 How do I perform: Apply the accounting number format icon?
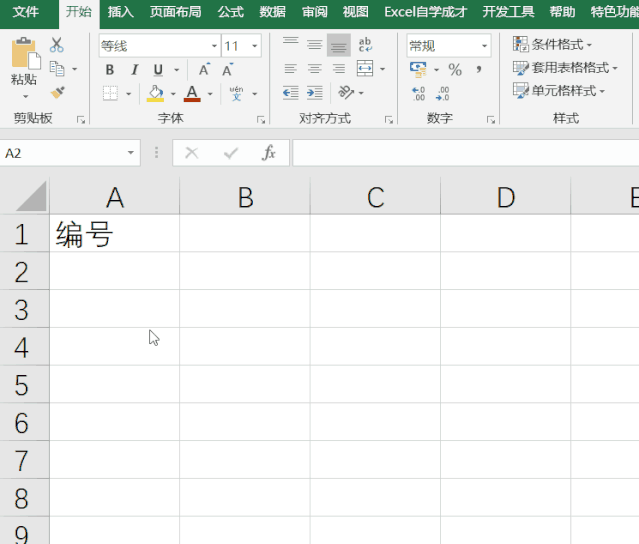[x=418, y=69]
